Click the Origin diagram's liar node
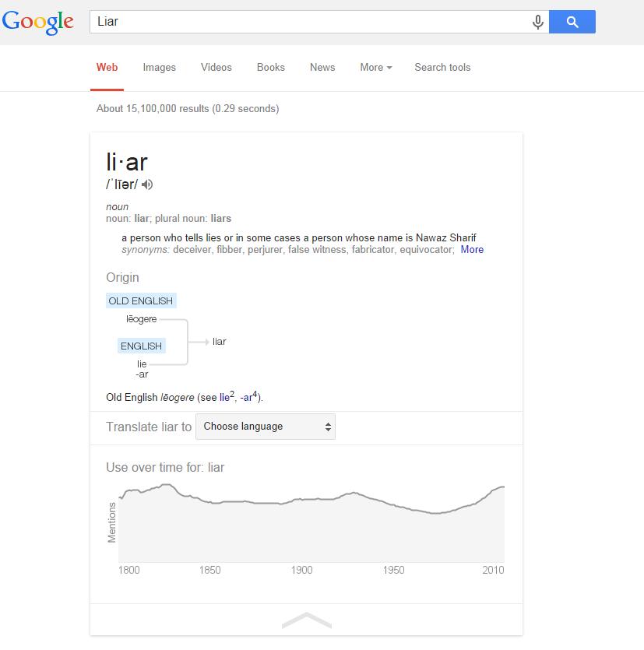 [x=219, y=342]
